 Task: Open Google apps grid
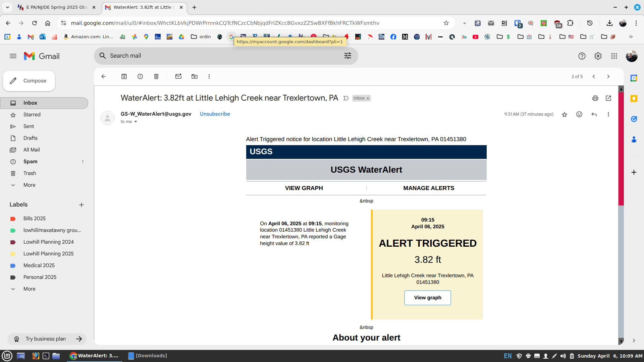pyautogui.click(x=614, y=56)
